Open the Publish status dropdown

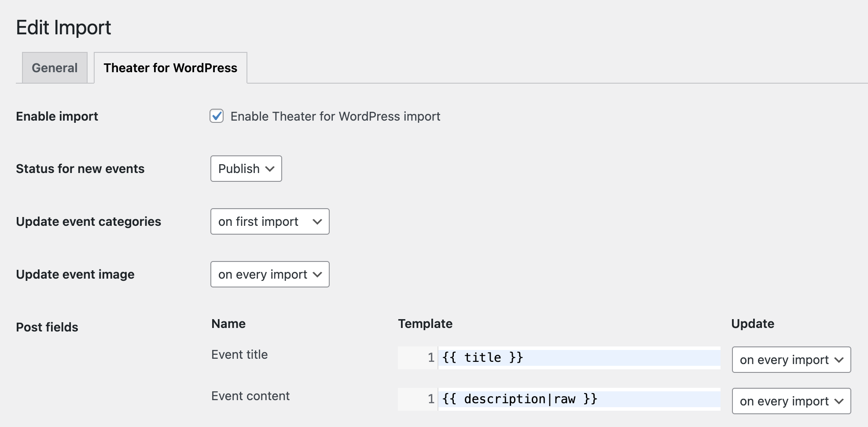[246, 169]
